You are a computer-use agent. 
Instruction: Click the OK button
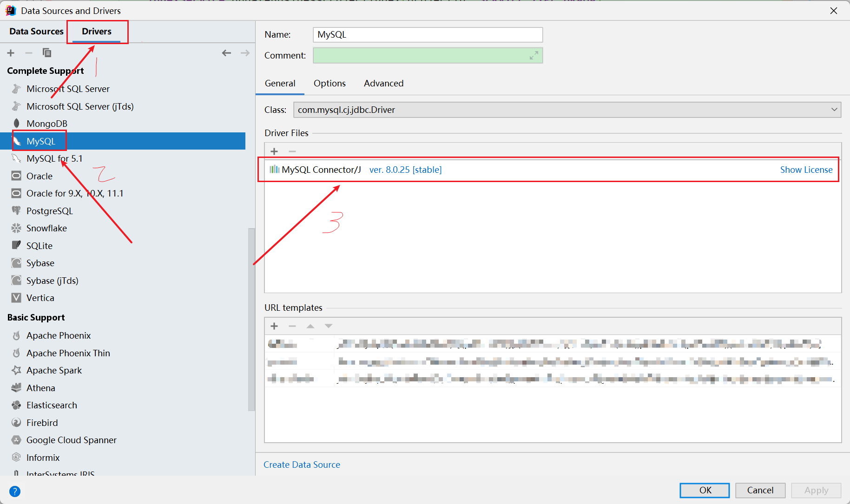tap(705, 490)
